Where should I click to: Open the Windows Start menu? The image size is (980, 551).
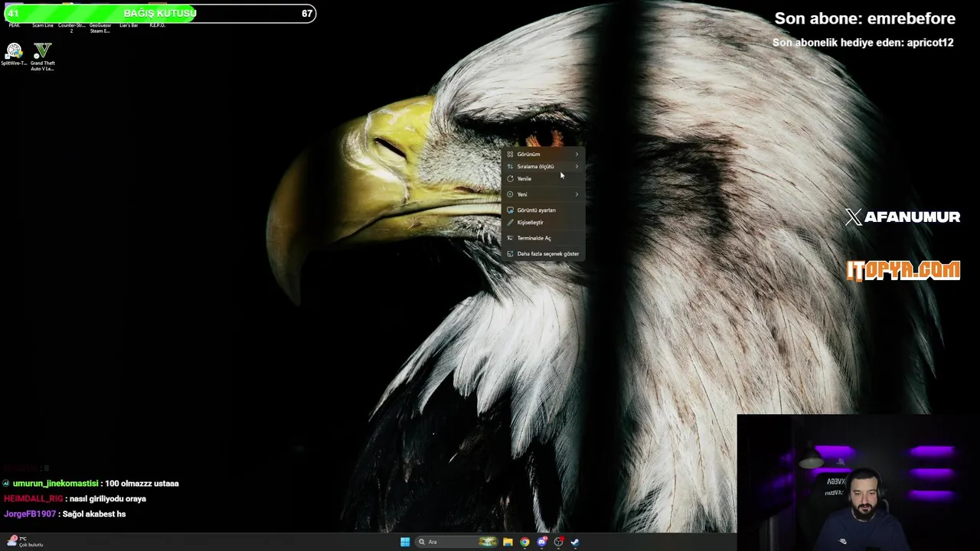point(405,542)
